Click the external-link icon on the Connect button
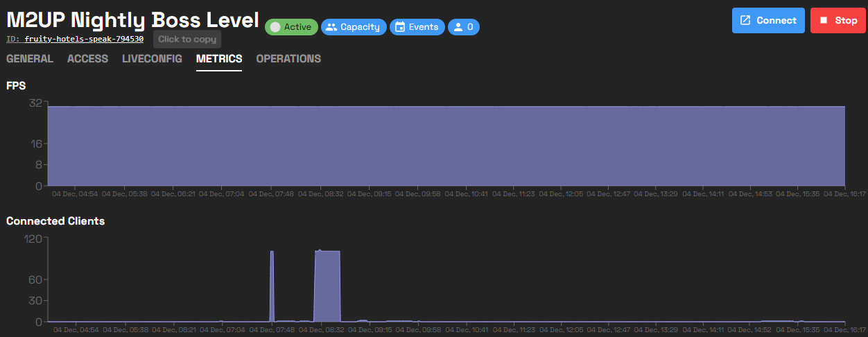Viewport: 868px width, 337px height. point(746,20)
